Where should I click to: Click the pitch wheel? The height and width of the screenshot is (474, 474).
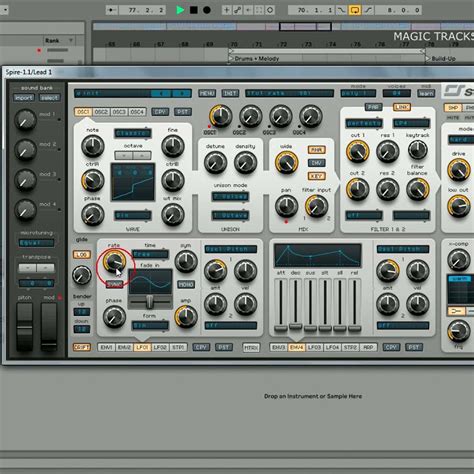click(25, 326)
